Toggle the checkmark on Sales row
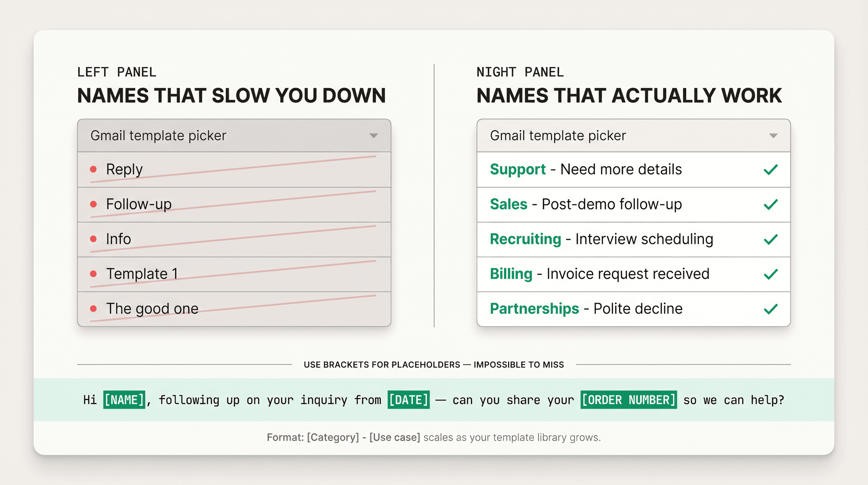This screenshot has height=485, width=868. [770, 204]
